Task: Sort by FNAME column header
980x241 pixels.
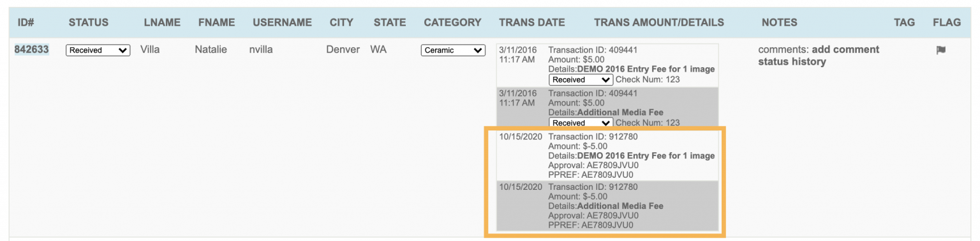Action: click(216, 22)
